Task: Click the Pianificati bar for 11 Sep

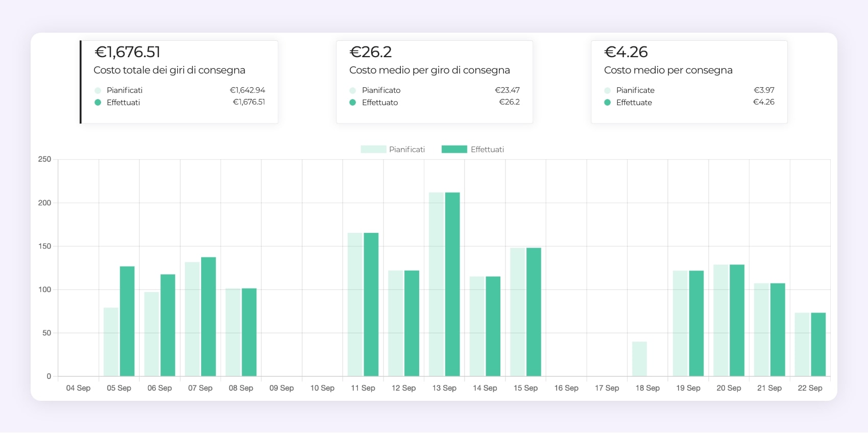Action: tap(355, 304)
